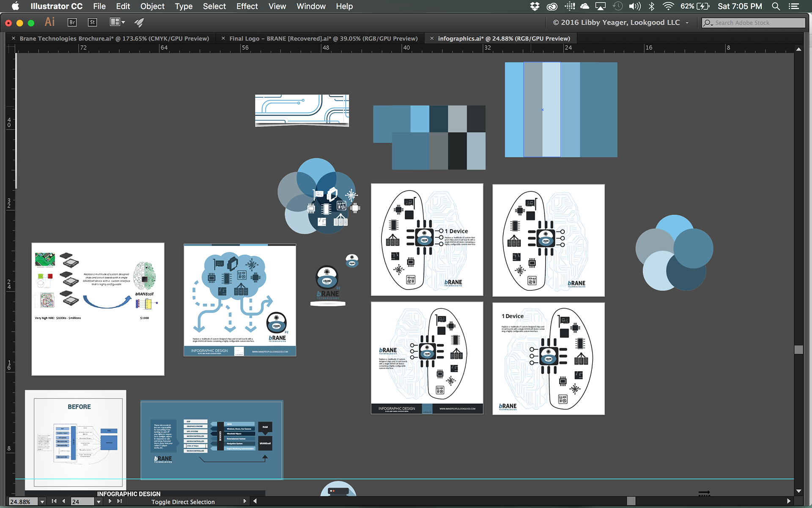The width and height of the screenshot is (812, 508).
Task: Open the workspace switcher dropdown
Action: point(687,23)
